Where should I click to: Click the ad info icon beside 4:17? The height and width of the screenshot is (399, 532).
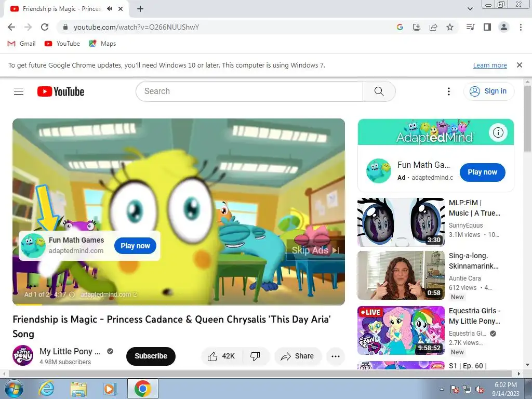(x=72, y=295)
